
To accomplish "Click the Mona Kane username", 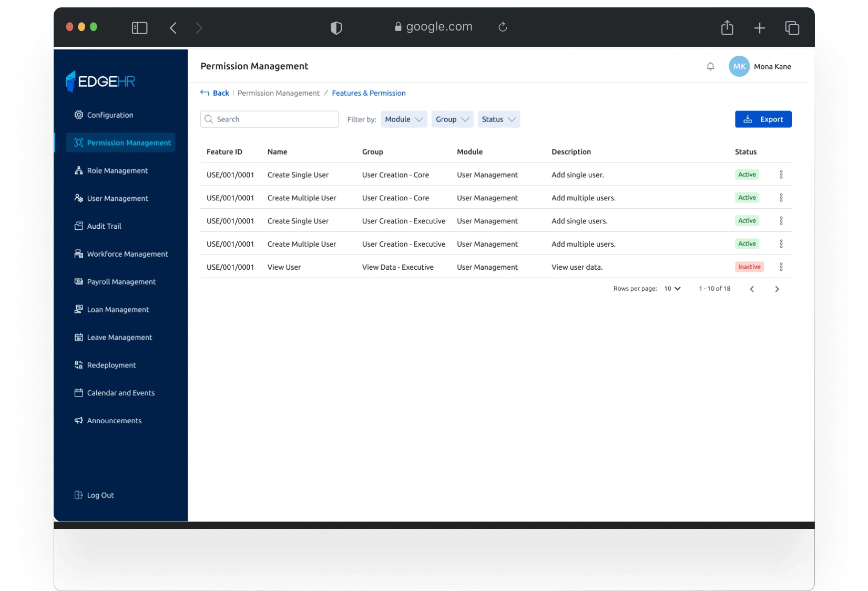I will click(772, 67).
